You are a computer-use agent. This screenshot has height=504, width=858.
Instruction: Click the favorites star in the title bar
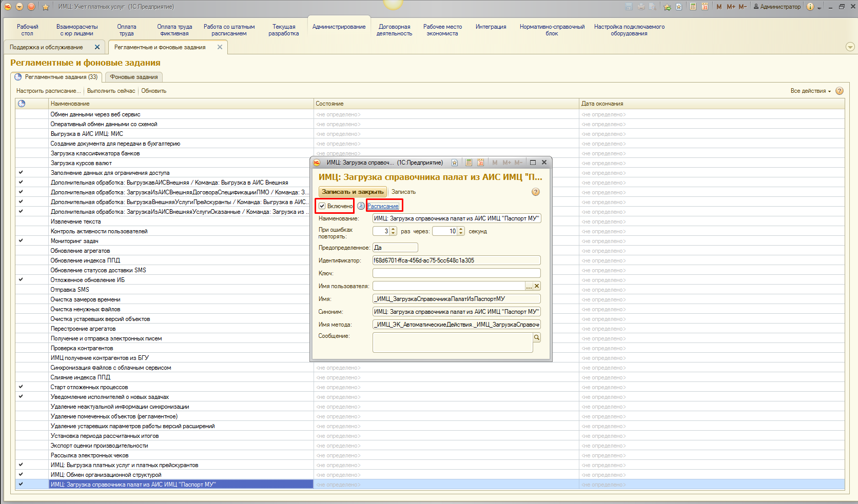coord(46,7)
